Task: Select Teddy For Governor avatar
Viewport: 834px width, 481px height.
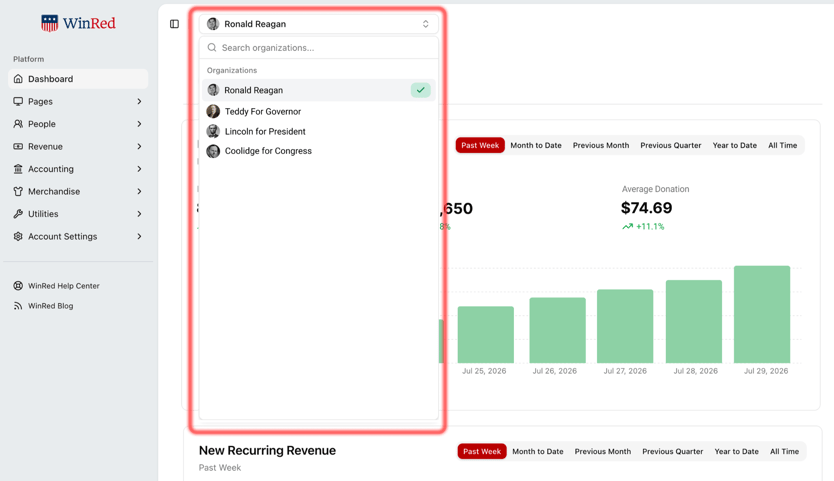Action: tap(213, 111)
